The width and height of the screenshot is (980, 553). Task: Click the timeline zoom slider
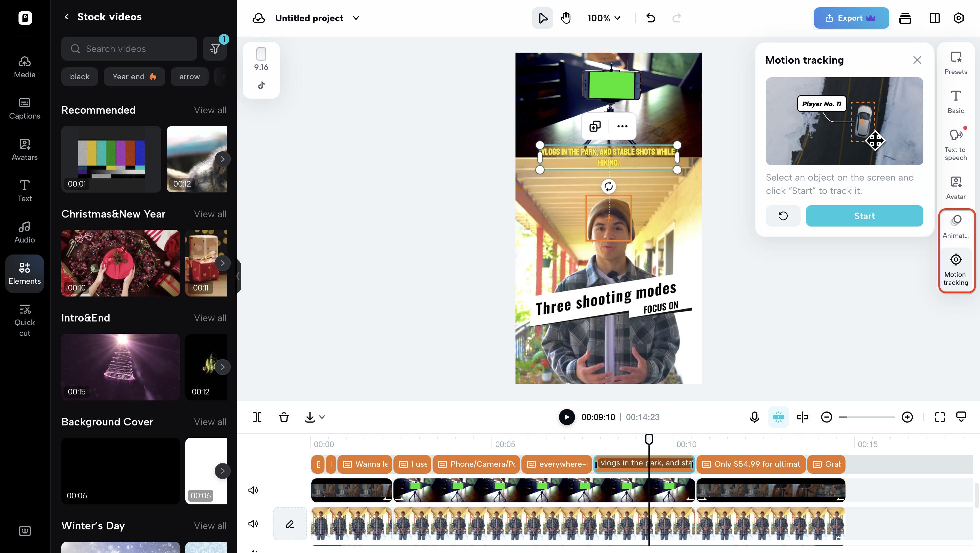[x=867, y=417]
